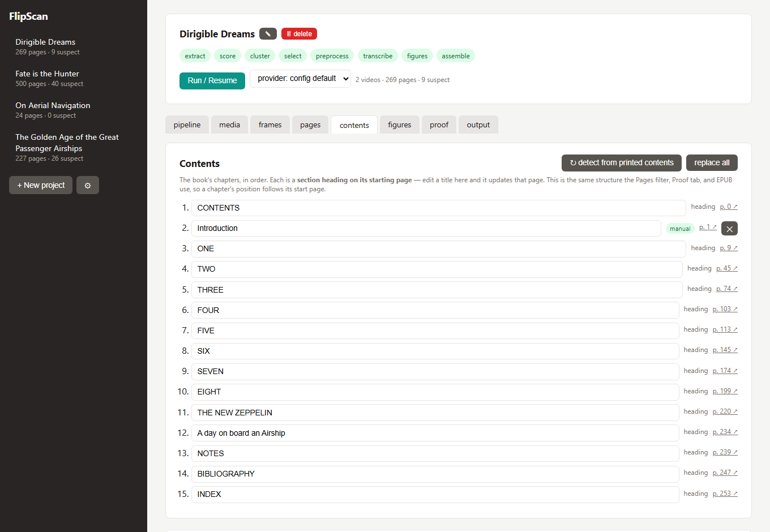Create a new project with + New project
Image resolution: width=770 pixels, height=532 pixels.
tap(41, 185)
